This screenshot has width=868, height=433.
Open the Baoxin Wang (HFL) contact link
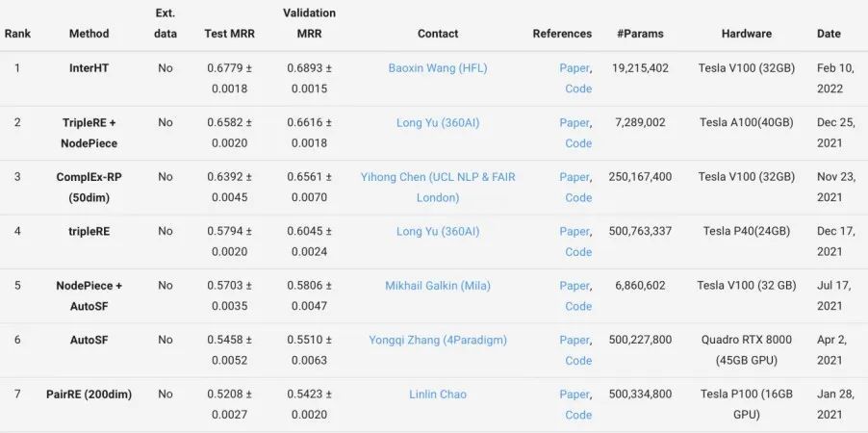coord(437,68)
